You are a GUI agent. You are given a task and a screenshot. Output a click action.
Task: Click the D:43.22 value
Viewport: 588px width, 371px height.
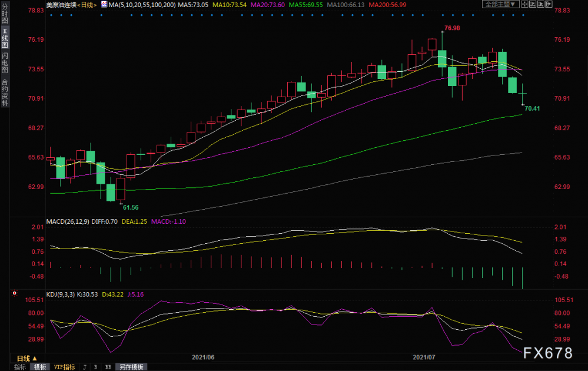click(112, 294)
